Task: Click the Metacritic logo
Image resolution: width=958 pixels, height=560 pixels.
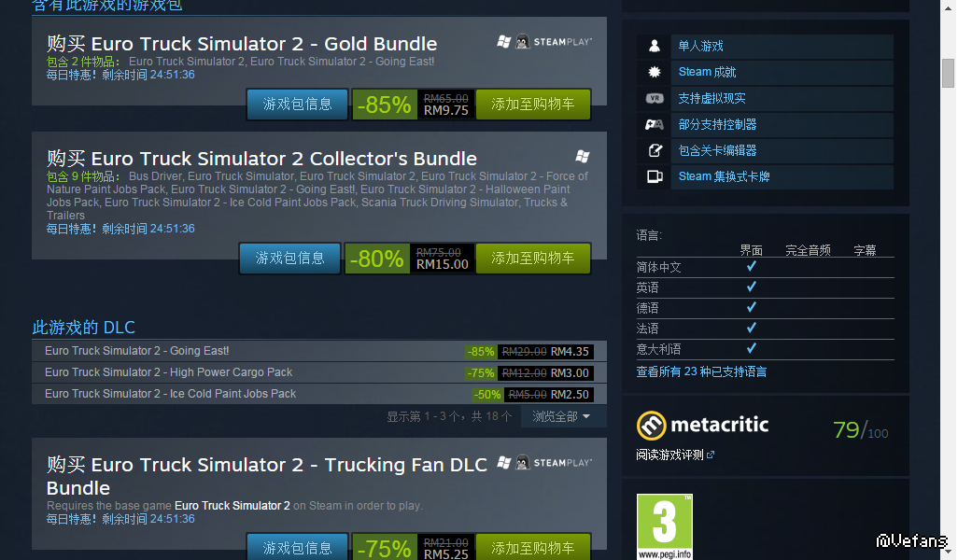Action: point(702,425)
